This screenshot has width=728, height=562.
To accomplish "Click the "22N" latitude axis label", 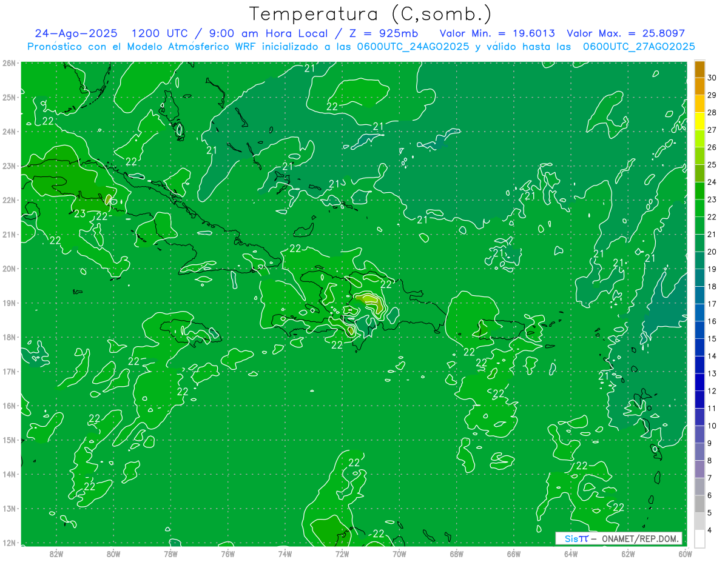I will [x=9, y=200].
